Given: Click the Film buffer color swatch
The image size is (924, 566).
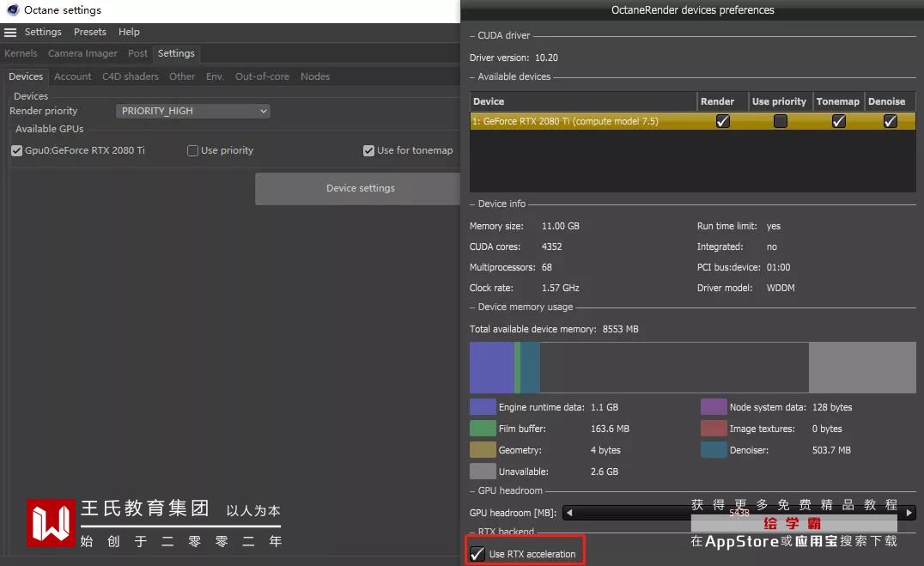Looking at the screenshot, I should 483,428.
